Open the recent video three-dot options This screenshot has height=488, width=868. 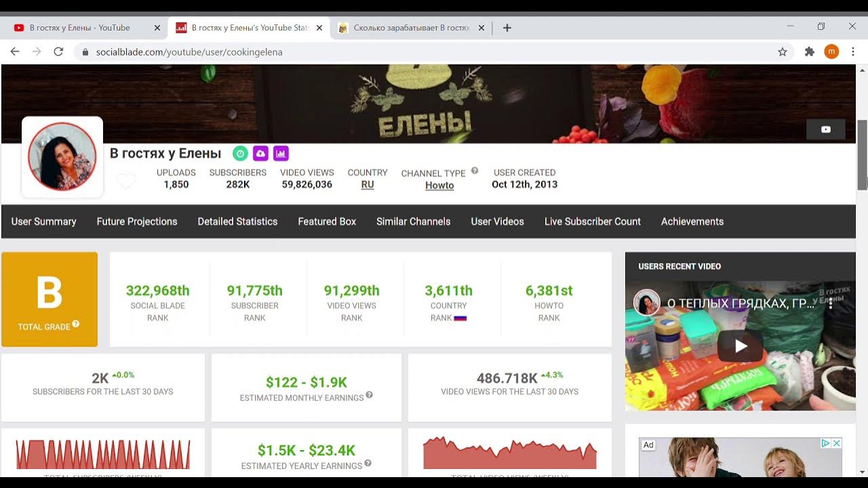(x=831, y=303)
